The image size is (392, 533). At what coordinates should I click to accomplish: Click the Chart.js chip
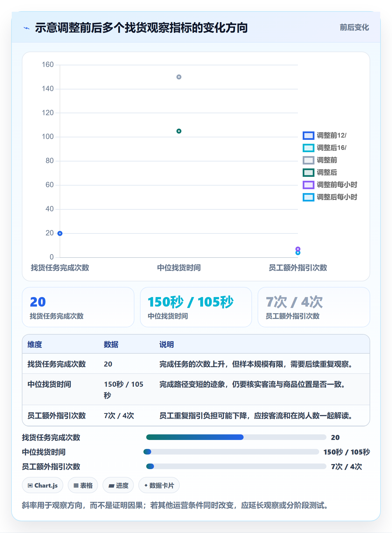tap(43, 485)
